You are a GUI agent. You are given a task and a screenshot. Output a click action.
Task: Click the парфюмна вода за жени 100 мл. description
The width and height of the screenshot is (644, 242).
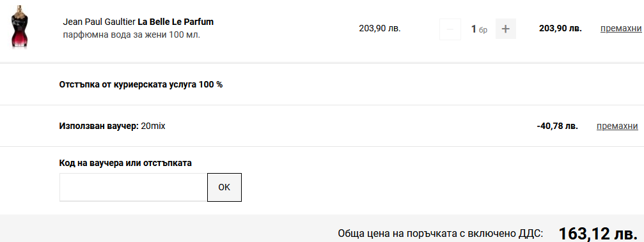click(x=132, y=34)
